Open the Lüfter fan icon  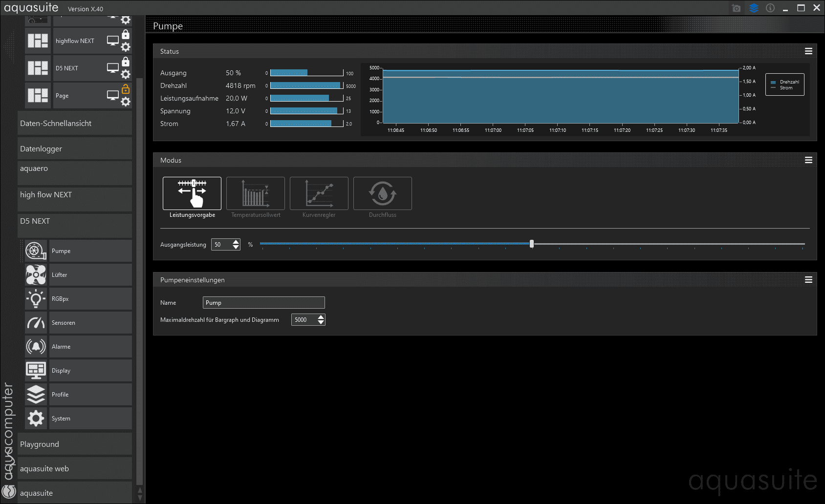tap(36, 275)
